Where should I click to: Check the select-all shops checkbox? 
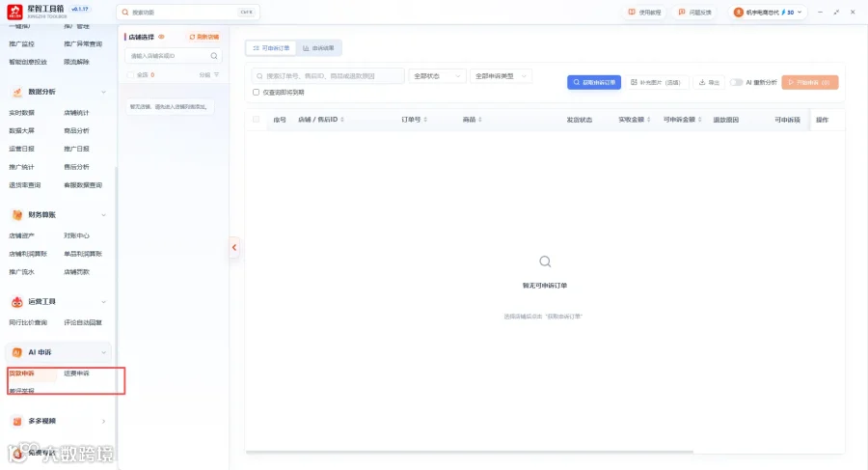(x=130, y=75)
